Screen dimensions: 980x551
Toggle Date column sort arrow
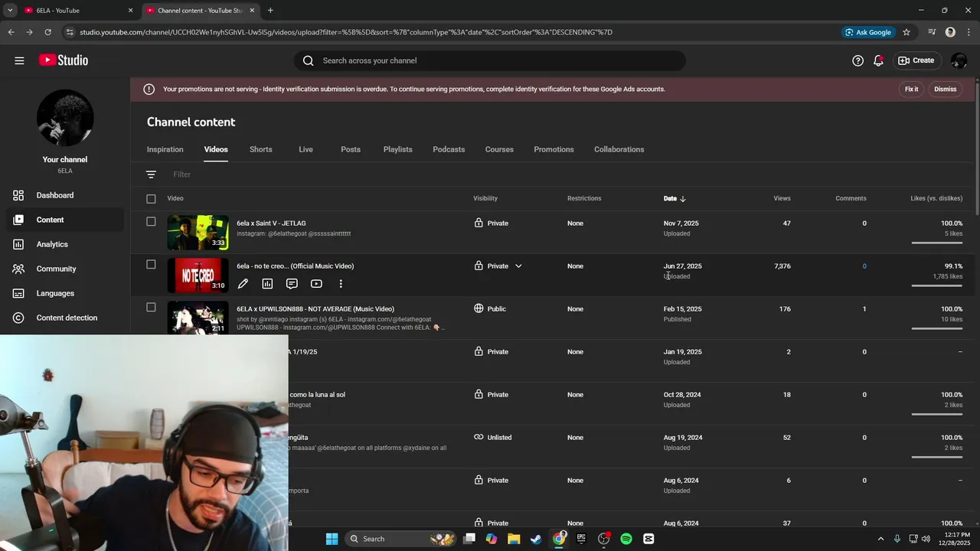pyautogui.click(x=683, y=199)
